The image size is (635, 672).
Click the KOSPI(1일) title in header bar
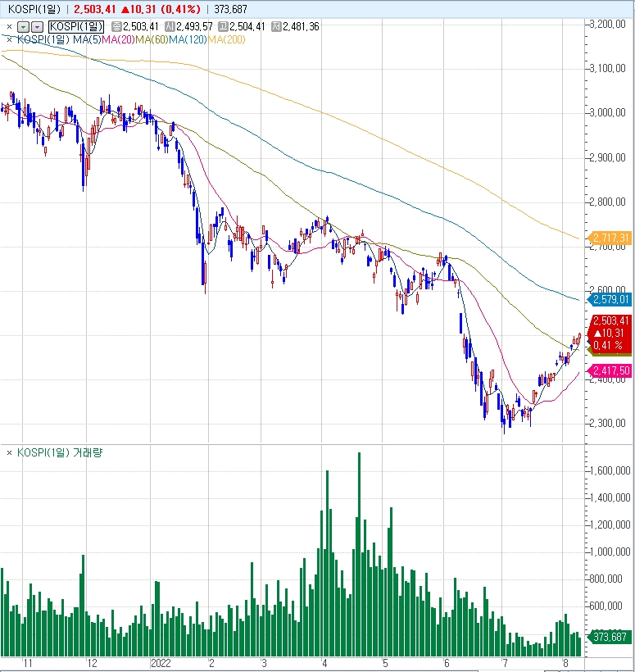click(34, 9)
